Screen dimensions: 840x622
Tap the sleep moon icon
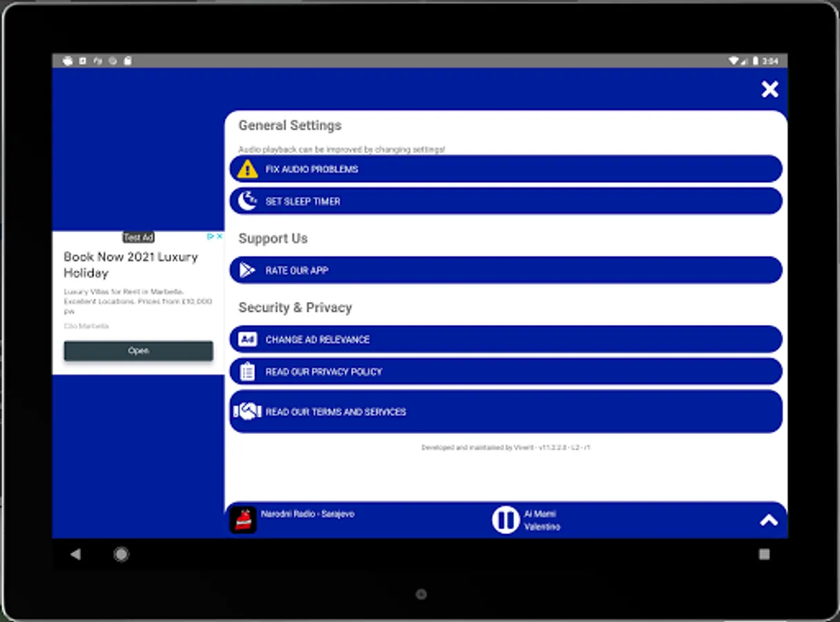click(247, 201)
